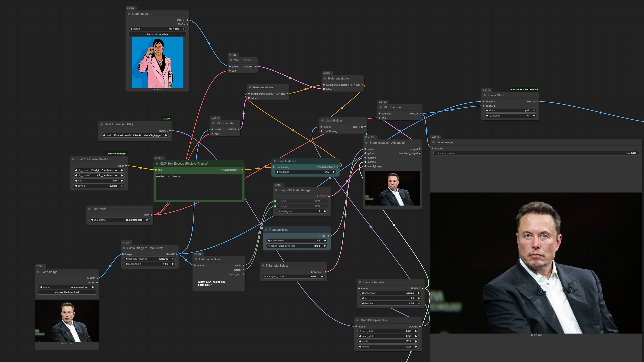This screenshot has width=644, height=362.
Task: Click the MODEL output socket of Unet Loader (GGUF)
Action: click(170, 131)
